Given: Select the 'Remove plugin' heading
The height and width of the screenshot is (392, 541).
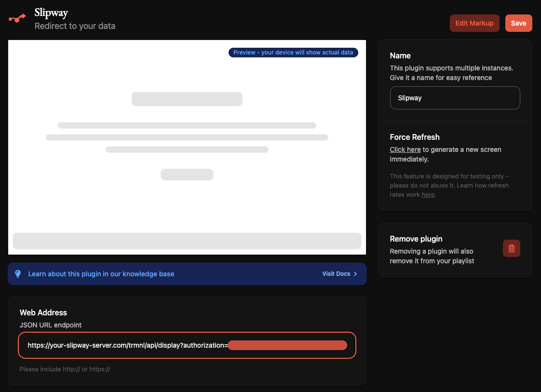Looking at the screenshot, I should click(x=416, y=239).
